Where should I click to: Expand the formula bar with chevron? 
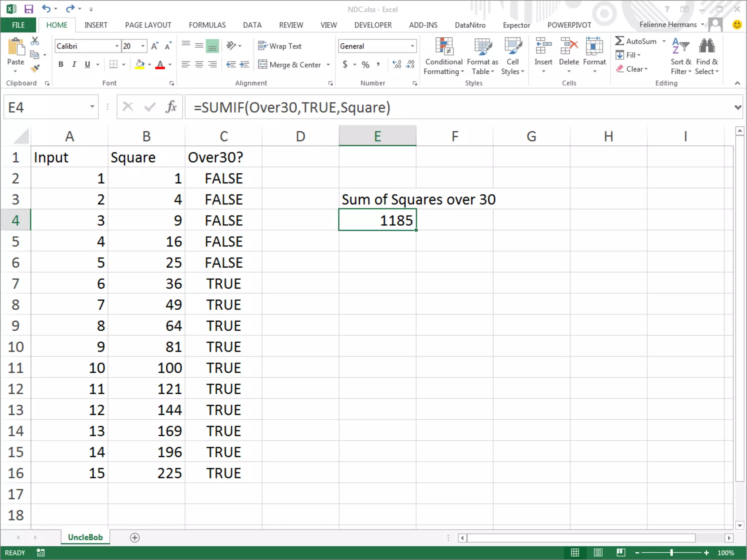coord(738,107)
